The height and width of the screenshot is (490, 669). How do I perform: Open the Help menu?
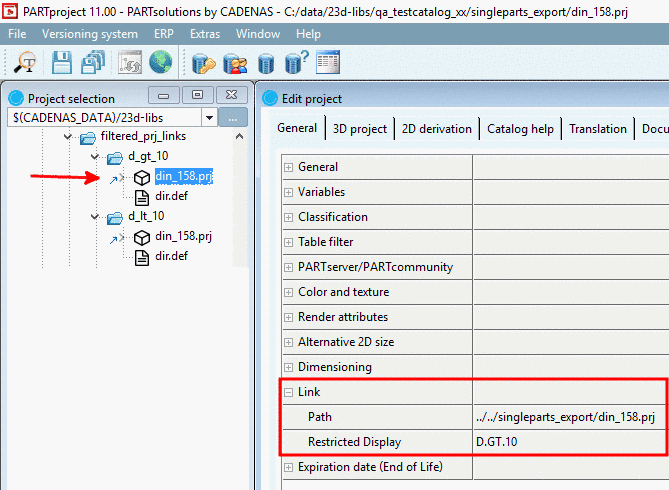click(308, 34)
